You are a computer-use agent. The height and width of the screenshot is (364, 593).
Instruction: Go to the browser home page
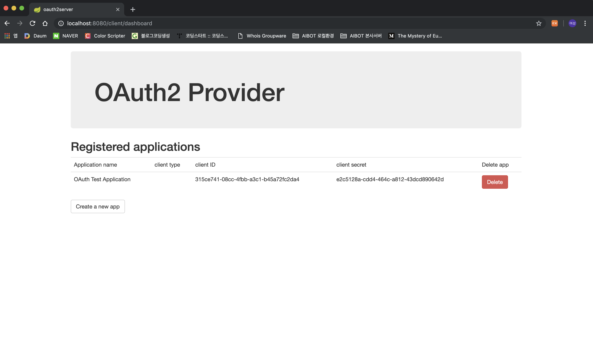[45, 23]
